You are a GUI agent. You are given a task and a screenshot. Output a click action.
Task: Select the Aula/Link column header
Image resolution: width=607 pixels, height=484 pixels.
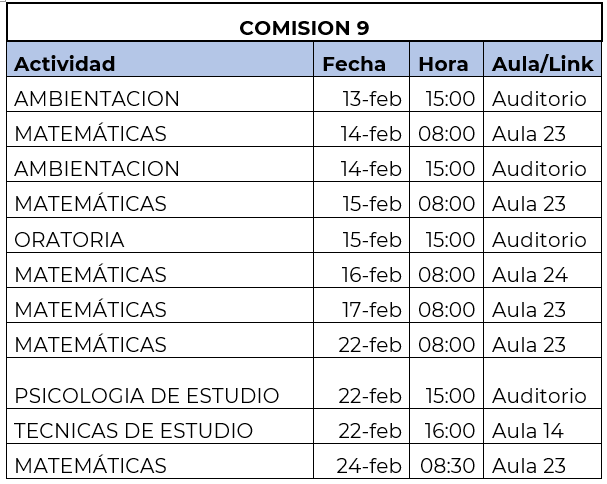tap(543, 64)
